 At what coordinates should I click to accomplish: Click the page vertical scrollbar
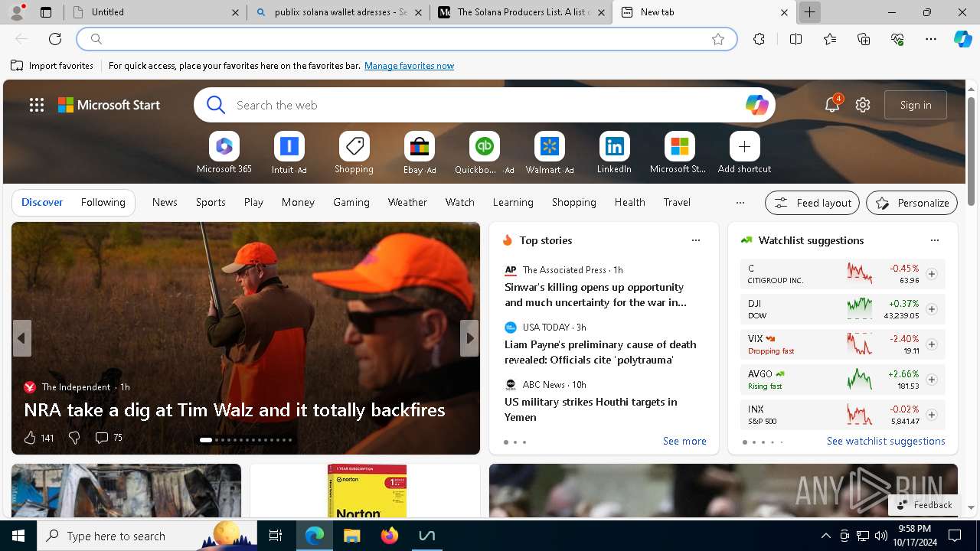(x=971, y=150)
